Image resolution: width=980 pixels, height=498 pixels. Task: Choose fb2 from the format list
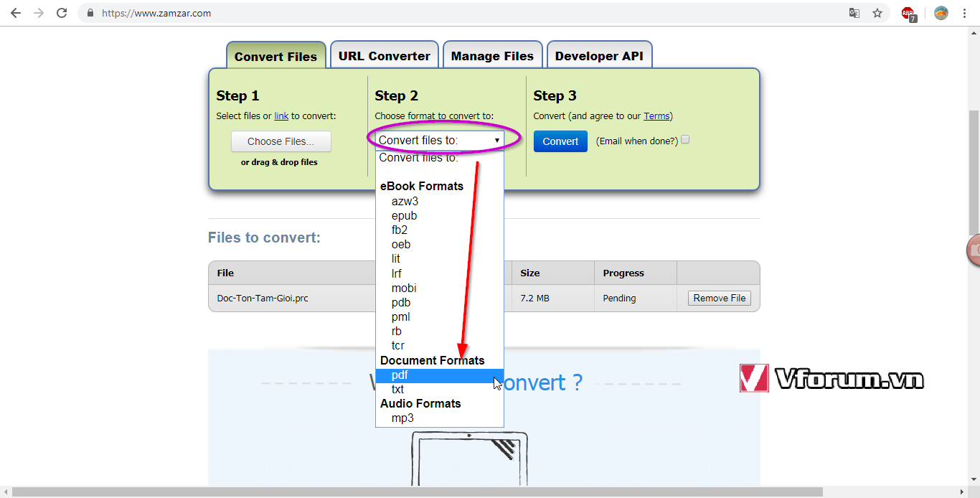click(440, 230)
